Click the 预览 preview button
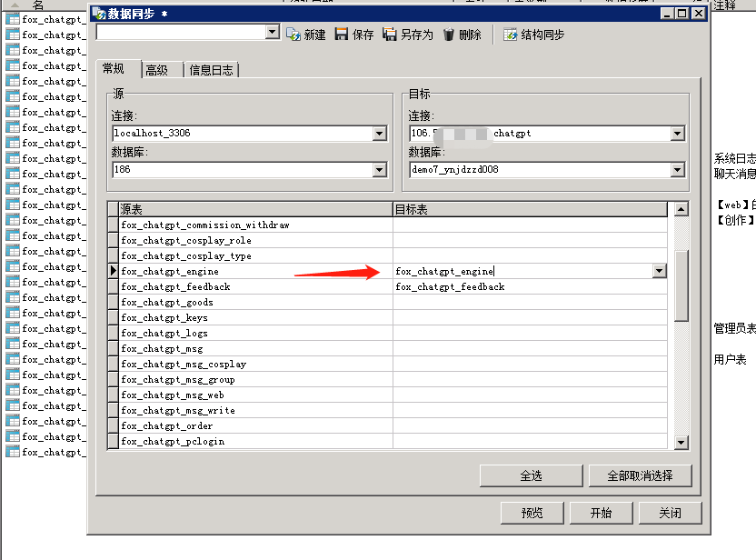756x560 pixels. pyautogui.click(x=532, y=513)
